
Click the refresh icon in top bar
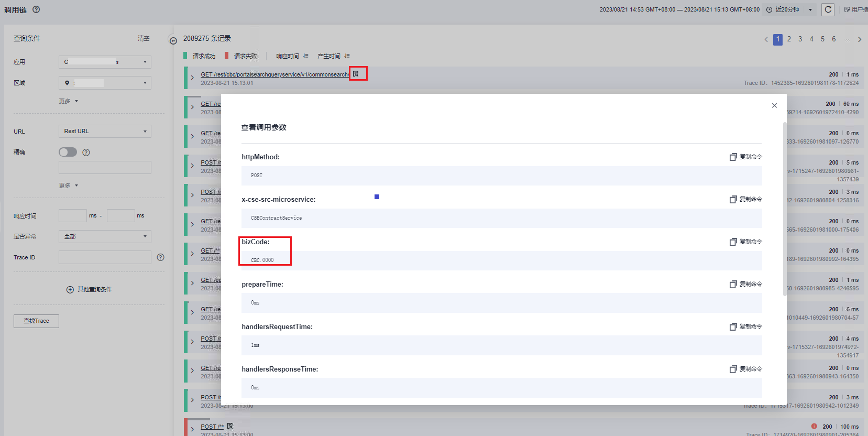coord(828,9)
